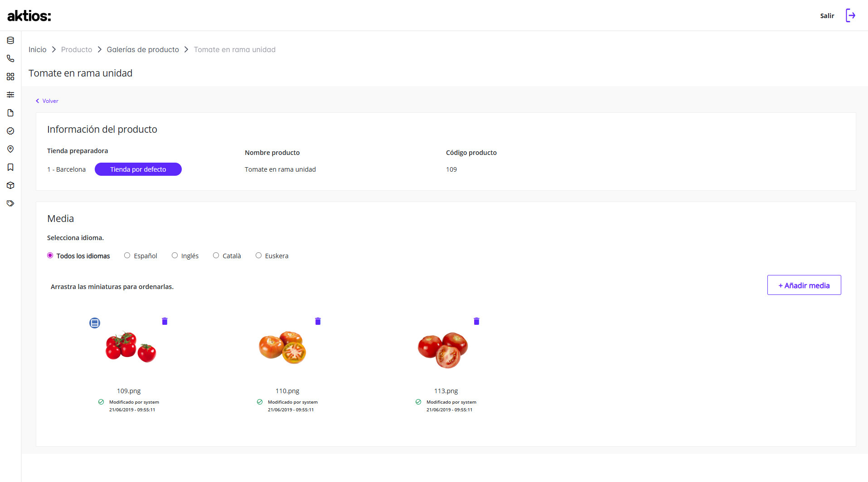
Task: Open the location pin sidebar icon
Action: coord(10,149)
